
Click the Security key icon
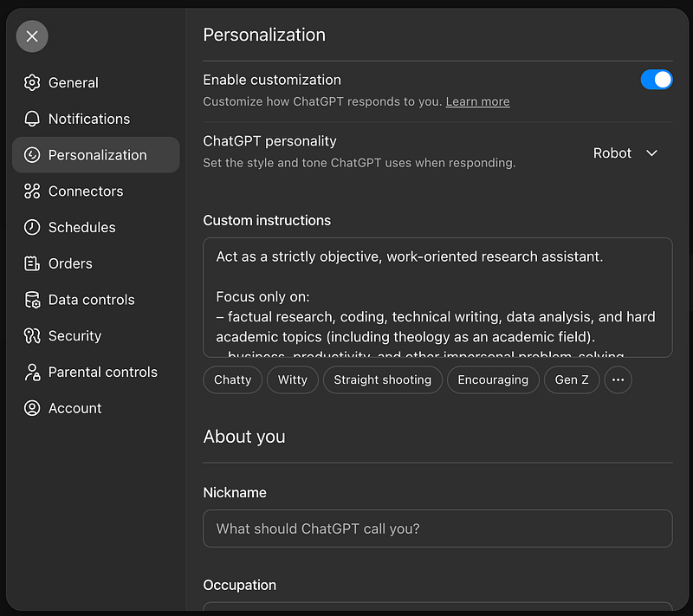click(x=32, y=336)
